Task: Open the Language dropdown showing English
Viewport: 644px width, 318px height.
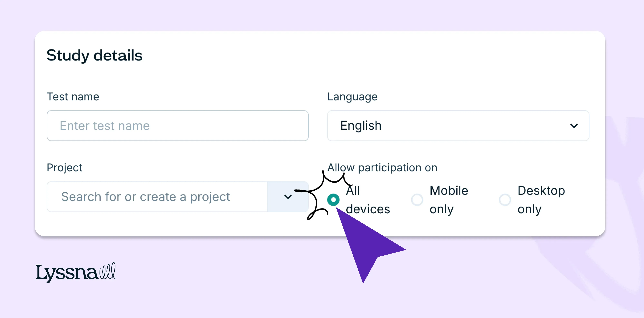Action: [459, 125]
